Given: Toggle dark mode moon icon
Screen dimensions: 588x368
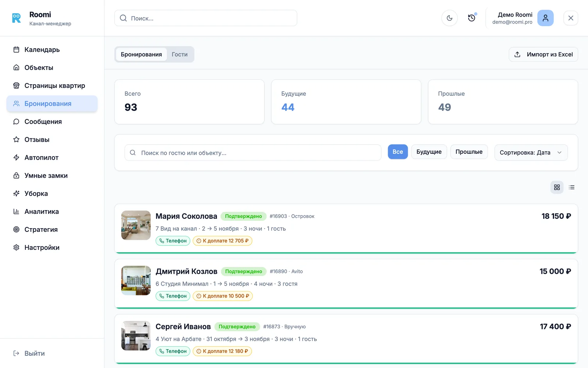Looking at the screenshot, I should 449,18.
